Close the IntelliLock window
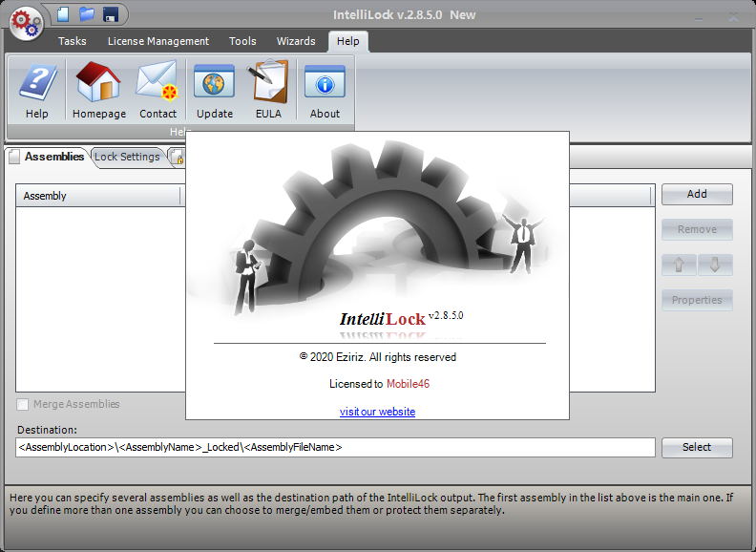This screenshot has height=552, width=756. tap(733, 17)
